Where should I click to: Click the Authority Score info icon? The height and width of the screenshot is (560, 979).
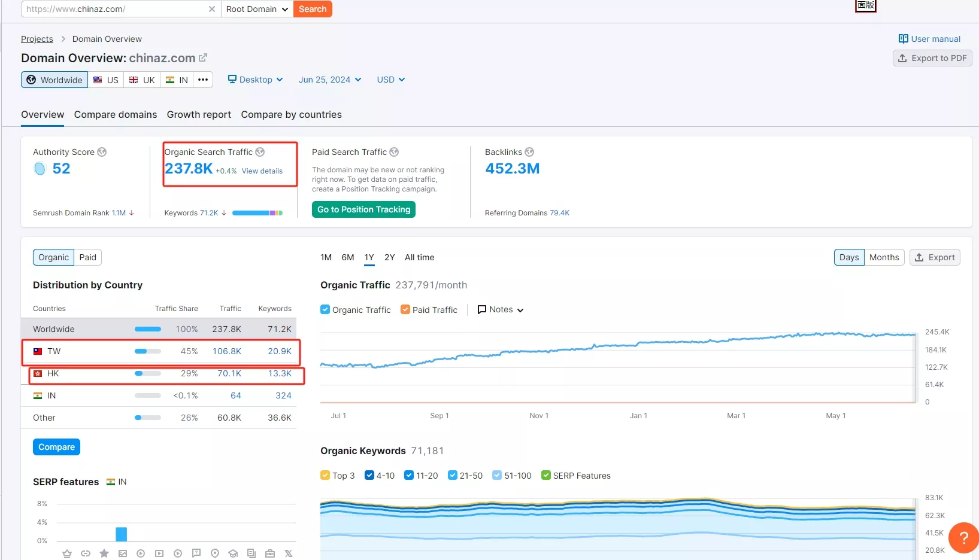(x=102, y=152)
